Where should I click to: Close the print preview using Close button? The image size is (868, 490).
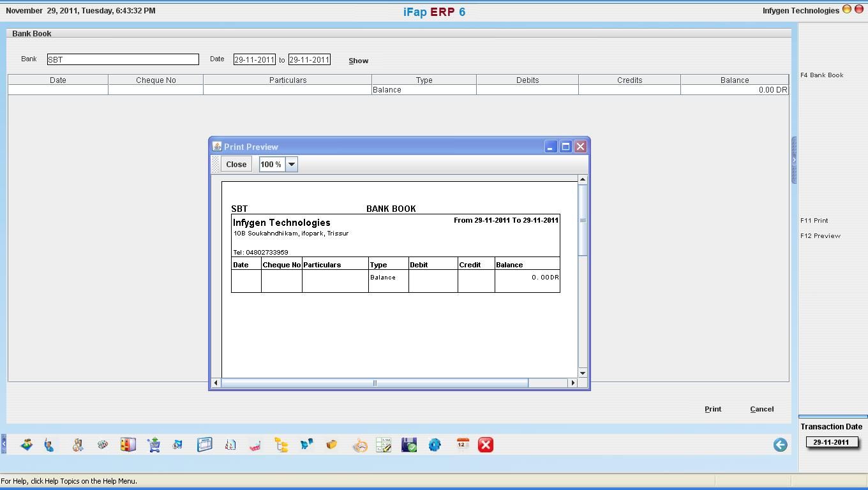[236, 164]
